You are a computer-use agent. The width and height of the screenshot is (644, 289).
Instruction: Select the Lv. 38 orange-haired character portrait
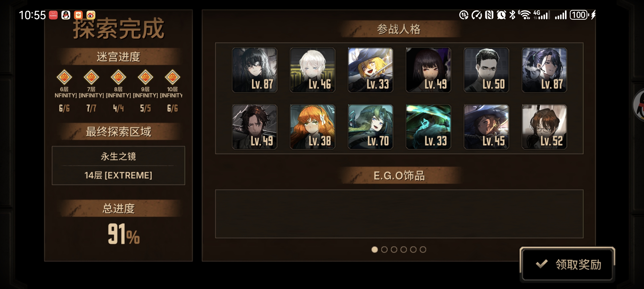(312, 127)
